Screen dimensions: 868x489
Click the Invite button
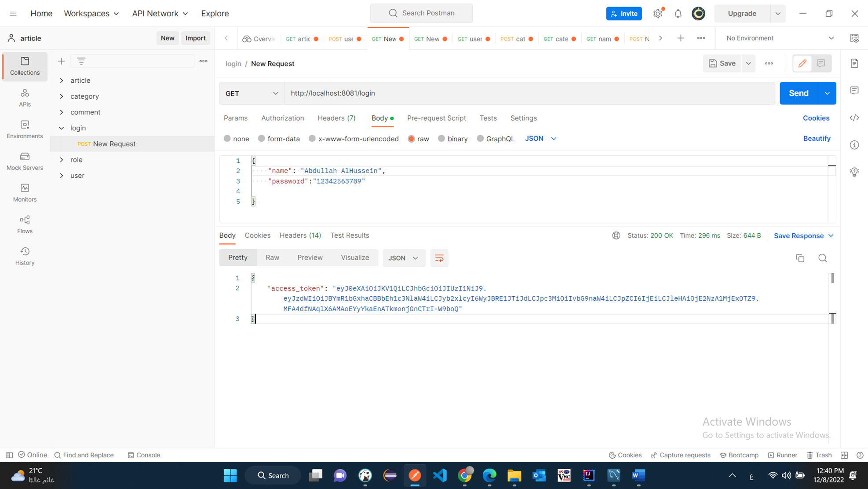pos(624,14)
